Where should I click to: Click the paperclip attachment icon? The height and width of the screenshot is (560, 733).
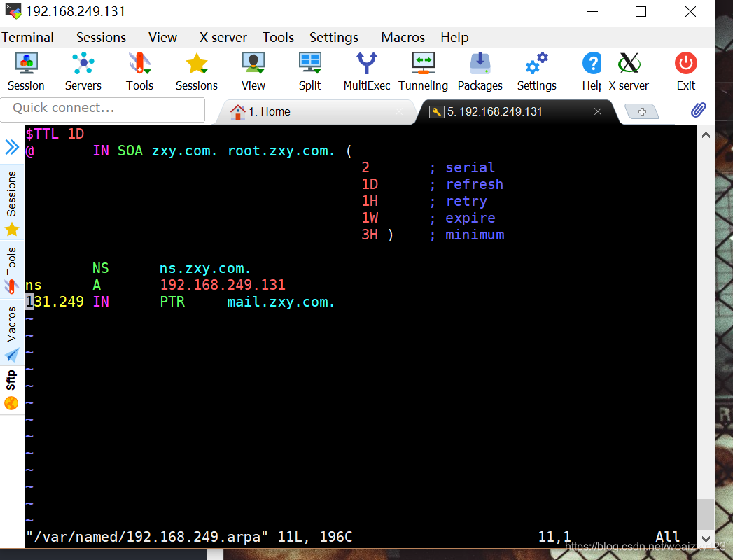pyautogui.click(x=698, y=111)
